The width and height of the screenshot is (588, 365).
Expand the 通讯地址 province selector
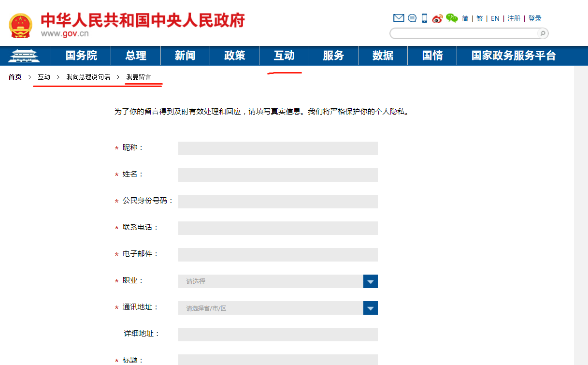click(x=370, y=307)
